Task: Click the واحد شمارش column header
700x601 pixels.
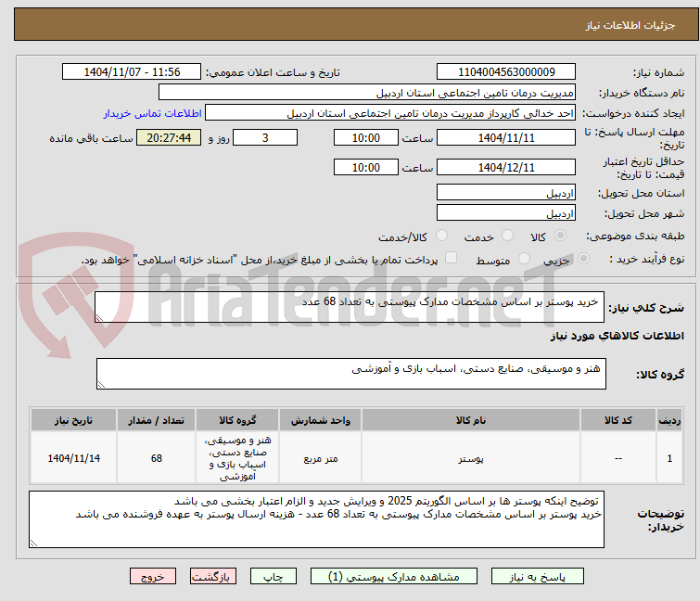Action: (x=321, y=420)
